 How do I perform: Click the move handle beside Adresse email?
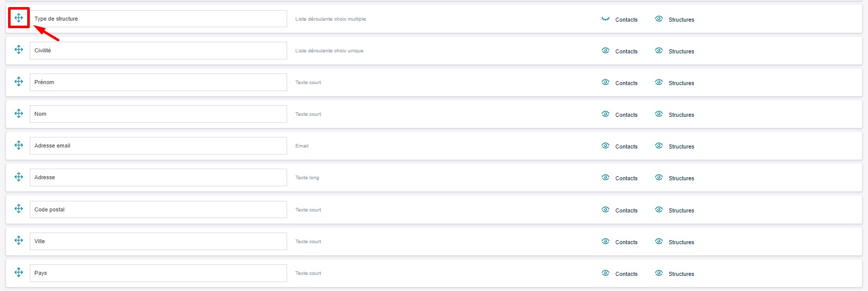(x=19, y=145)
